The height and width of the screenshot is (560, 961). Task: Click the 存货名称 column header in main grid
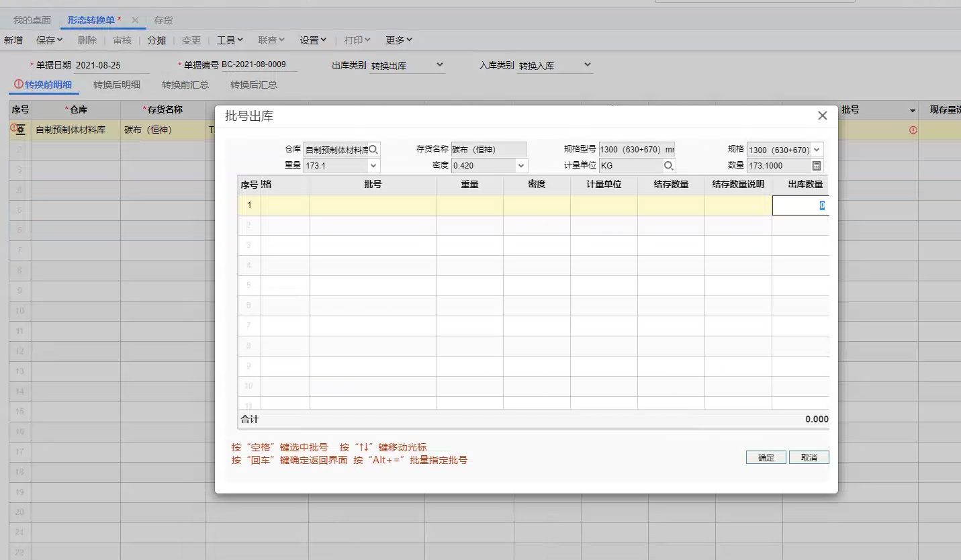(163, 109)
